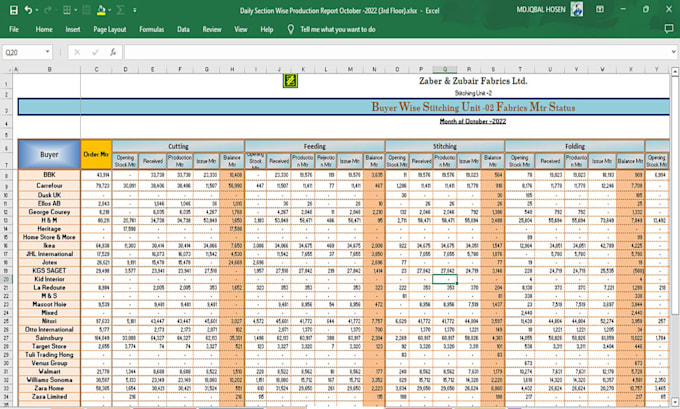Click the Stitching section header
This screenshot has height=409, width=680.
click(445, 146)
